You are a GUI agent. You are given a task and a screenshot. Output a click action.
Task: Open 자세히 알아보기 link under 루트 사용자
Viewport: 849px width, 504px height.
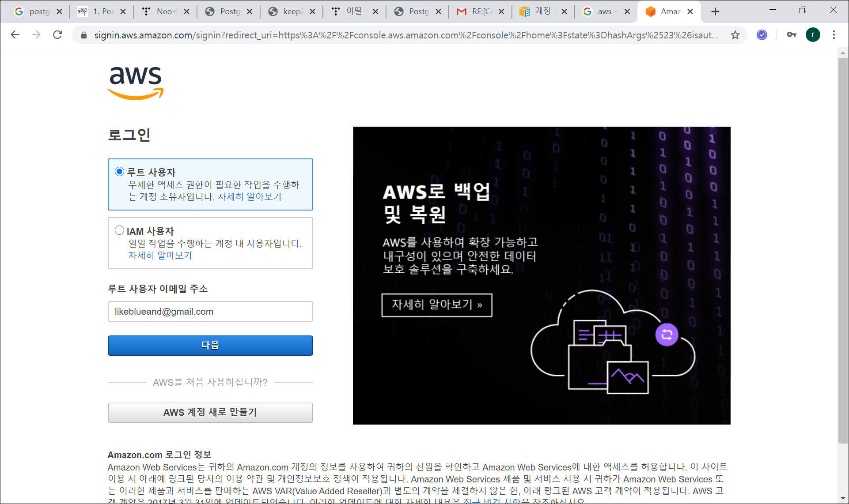[250, 196]
